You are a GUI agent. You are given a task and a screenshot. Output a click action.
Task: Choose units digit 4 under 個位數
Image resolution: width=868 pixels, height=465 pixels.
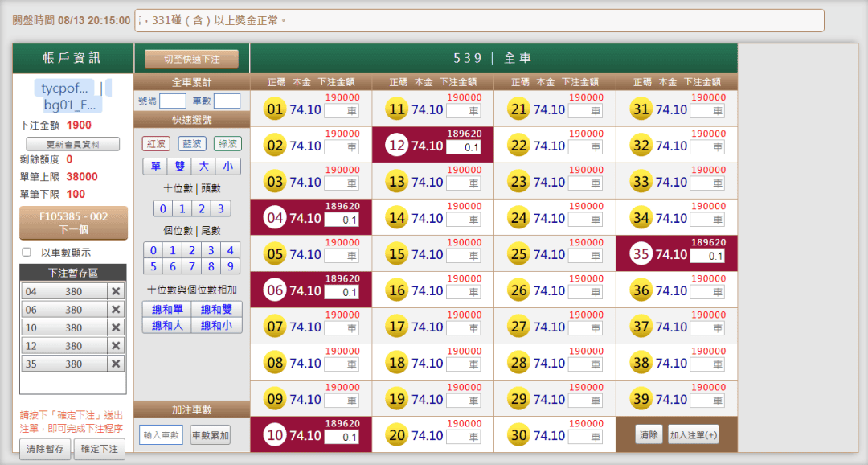tap(231, 250)
